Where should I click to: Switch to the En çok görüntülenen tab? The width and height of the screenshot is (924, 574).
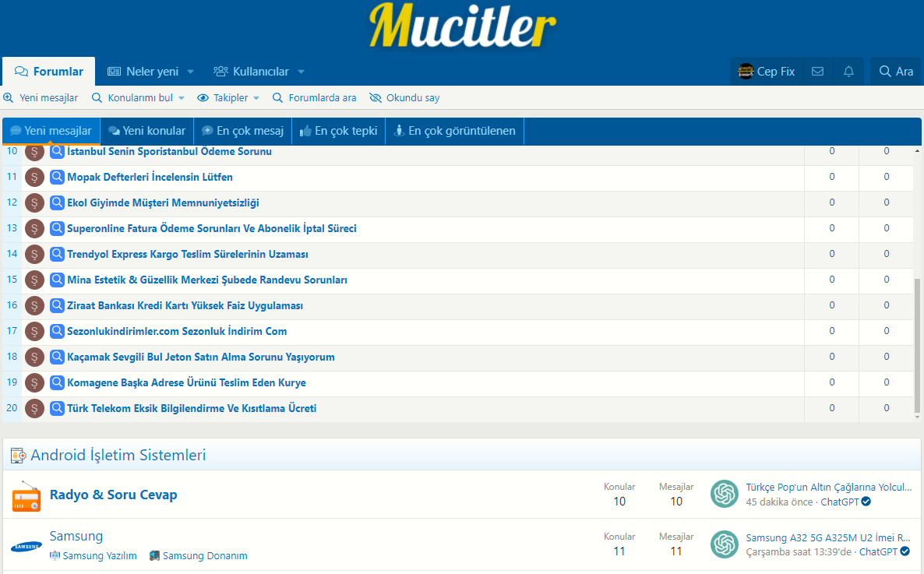pos(454,131)
